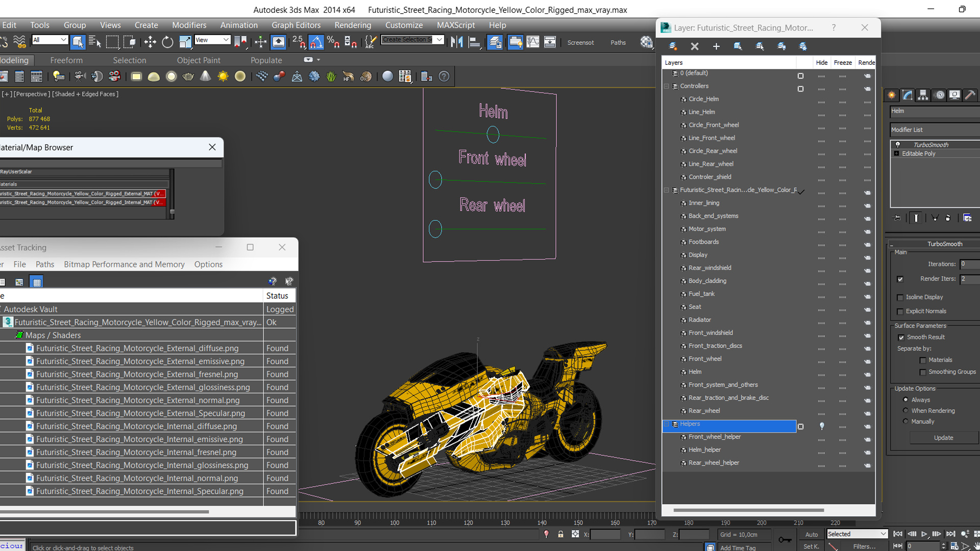This screenshot has width=980, height=551.
Task: Switch to Object Paint ribbon tab
Action: [199, 60]
